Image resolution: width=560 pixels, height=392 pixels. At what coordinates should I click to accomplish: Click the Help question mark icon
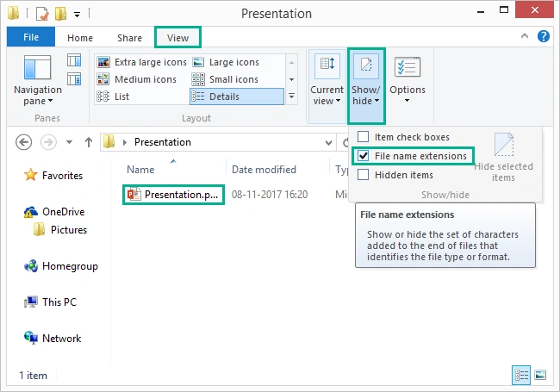544,36
